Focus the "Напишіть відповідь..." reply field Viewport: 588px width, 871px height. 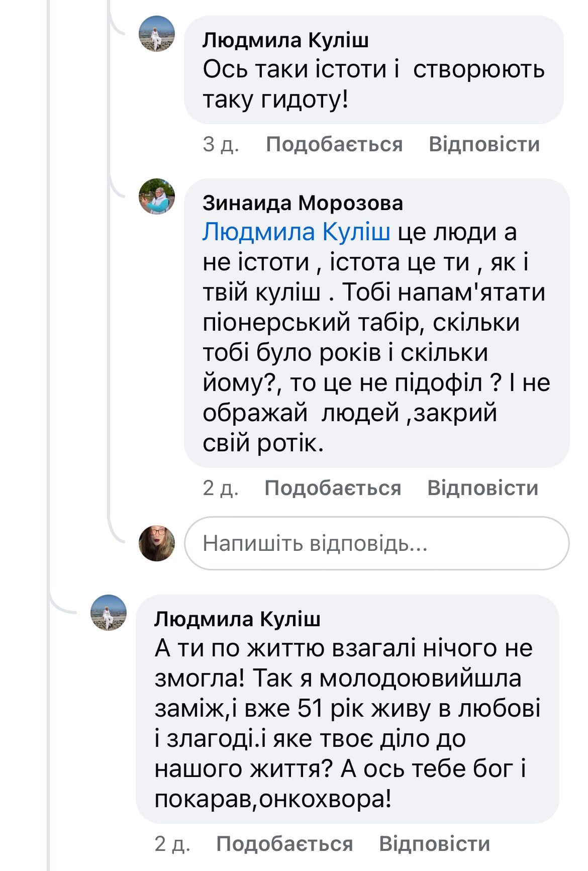tap(377, 543)
